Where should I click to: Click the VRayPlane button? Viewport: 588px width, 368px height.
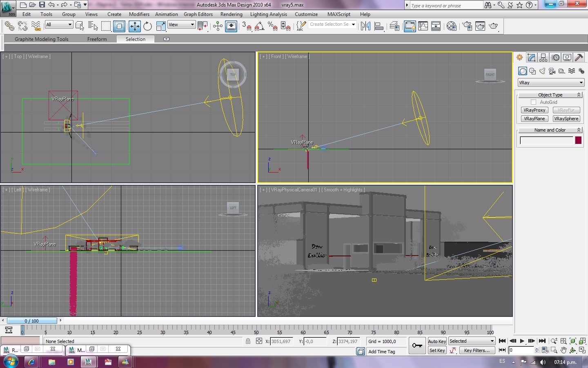[535, 119]
